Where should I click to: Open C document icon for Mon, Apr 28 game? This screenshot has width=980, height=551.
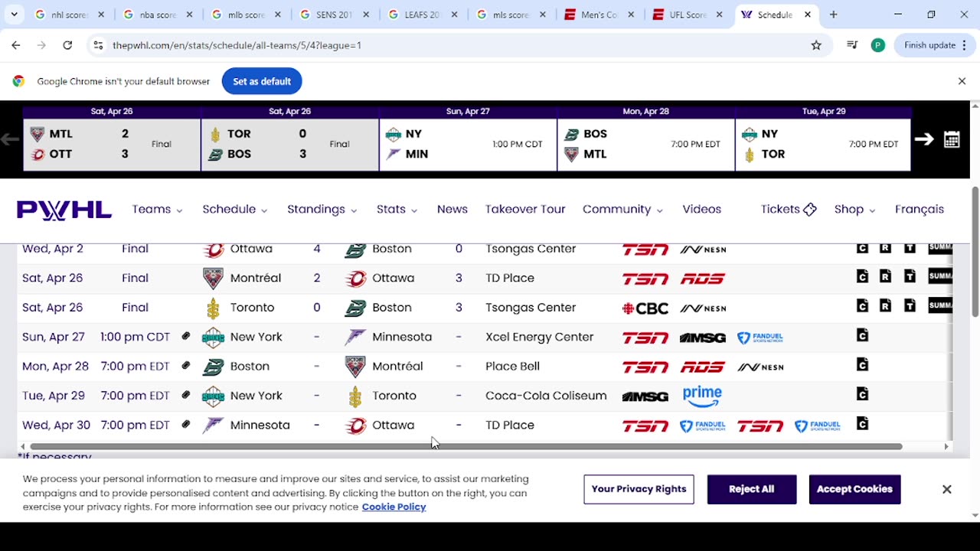coord(862,365)
